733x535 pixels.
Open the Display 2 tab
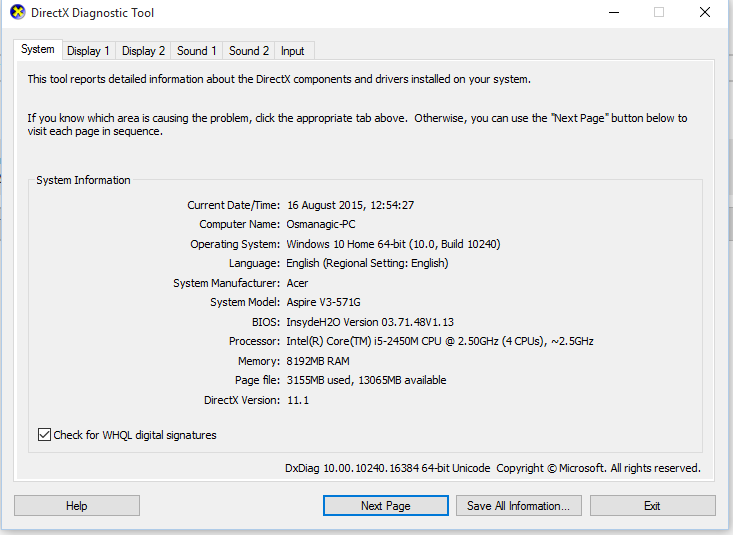(143, 51)
